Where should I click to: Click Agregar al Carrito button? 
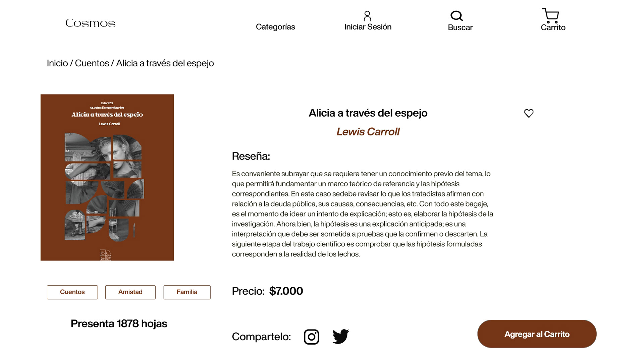tap(537, 334)
